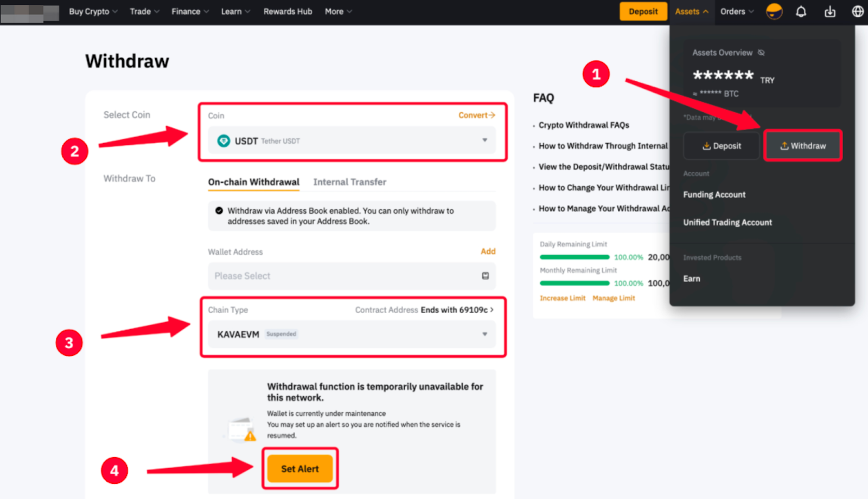Image resolution: width=868 pixels, height=499 pixels.
Task: Toggle the Assets Overview hide-balance eye icon
Action: tap(761, 53)
